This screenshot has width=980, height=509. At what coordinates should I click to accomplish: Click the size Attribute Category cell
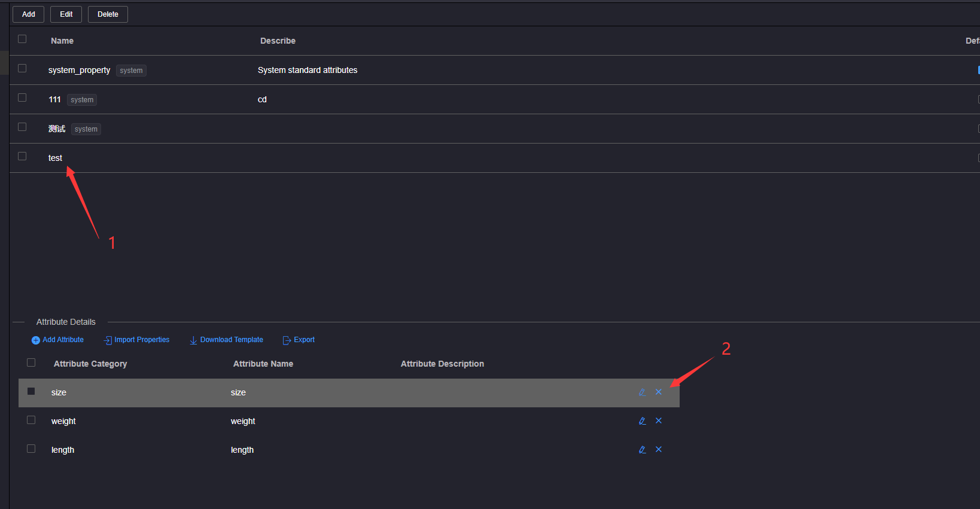point(59,392)
